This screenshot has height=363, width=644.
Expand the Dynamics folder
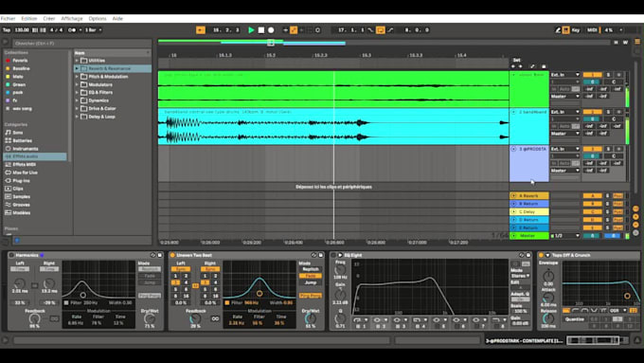pyautogui.click(x=77, y=100)
